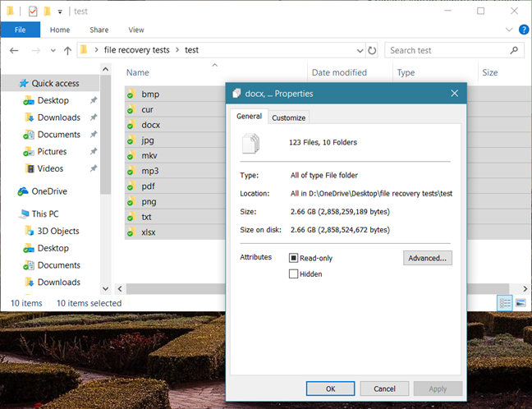Select Quick access in navigation pane
The height and width of the screenshot is (409, 532).
click(50, 83)
